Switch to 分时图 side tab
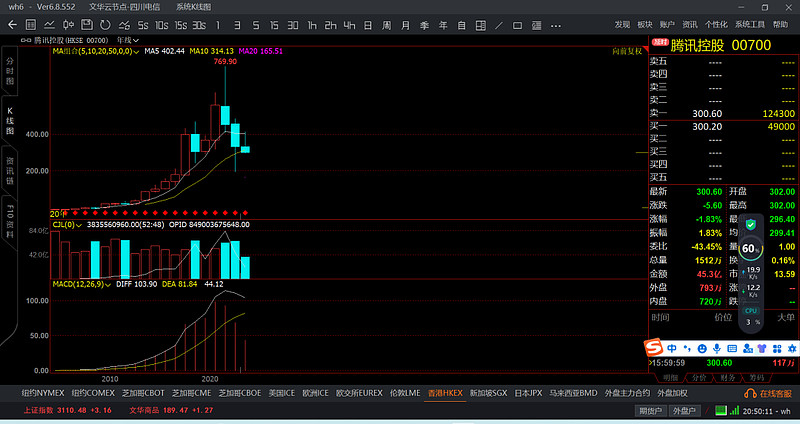Viewport: 800px width, 424px height. 10,71
